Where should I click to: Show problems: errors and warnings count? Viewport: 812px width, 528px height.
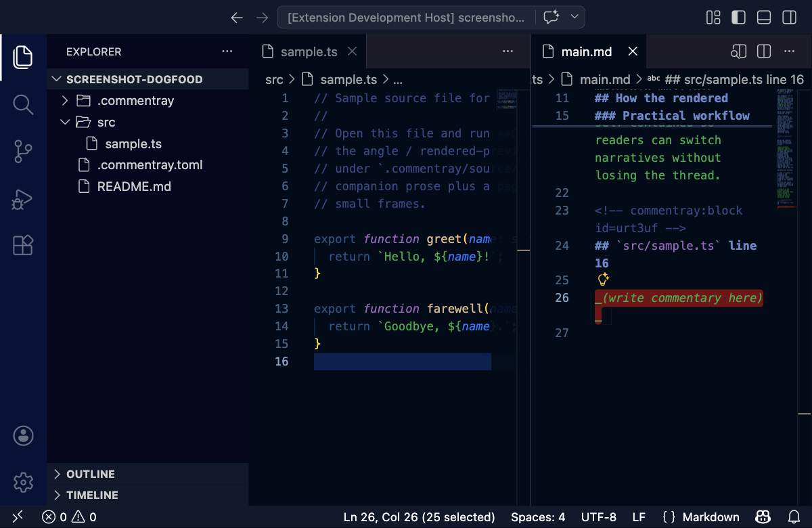(69, 517)
